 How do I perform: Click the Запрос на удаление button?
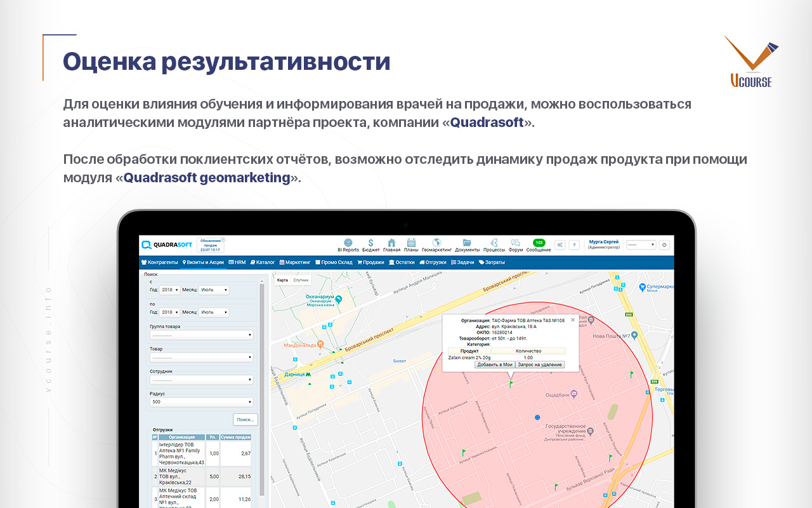540,364
